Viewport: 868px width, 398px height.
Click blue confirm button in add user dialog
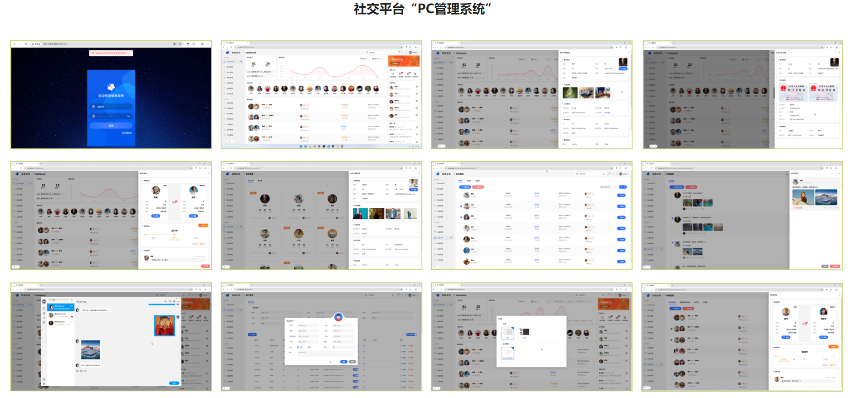pos(344,362)
